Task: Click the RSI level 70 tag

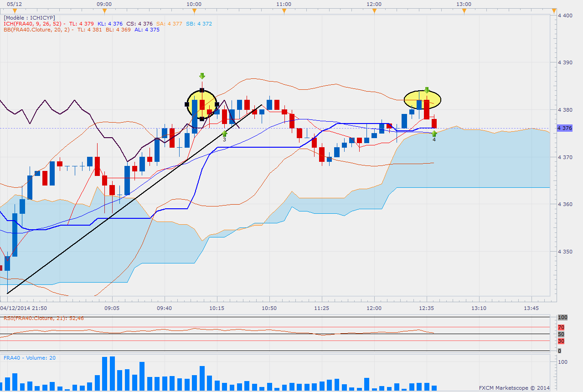Action: [x=561, y=327]
